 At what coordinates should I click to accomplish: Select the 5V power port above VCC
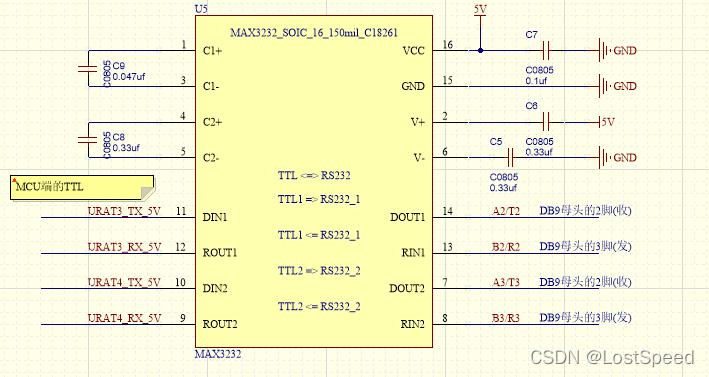click(480, 11)
